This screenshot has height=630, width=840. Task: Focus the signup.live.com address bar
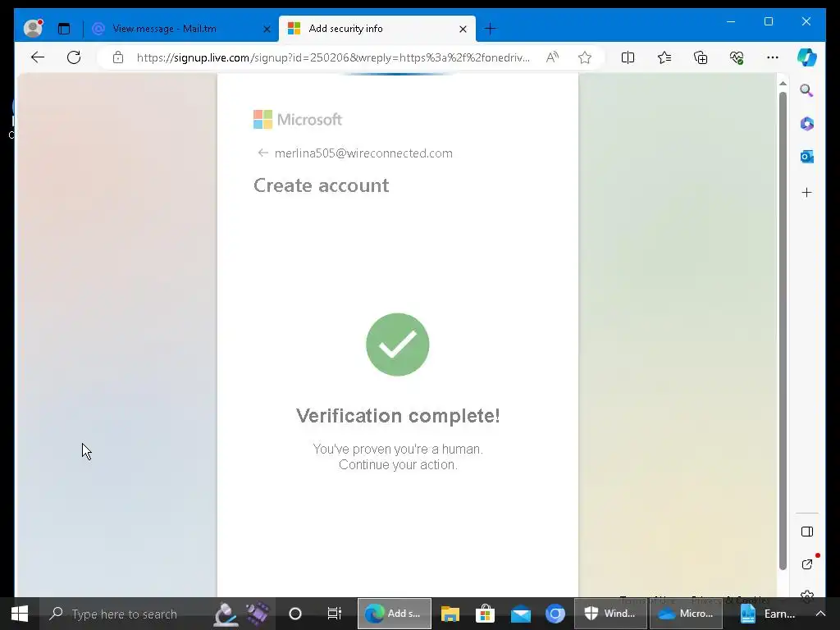[x=333, y=57]
